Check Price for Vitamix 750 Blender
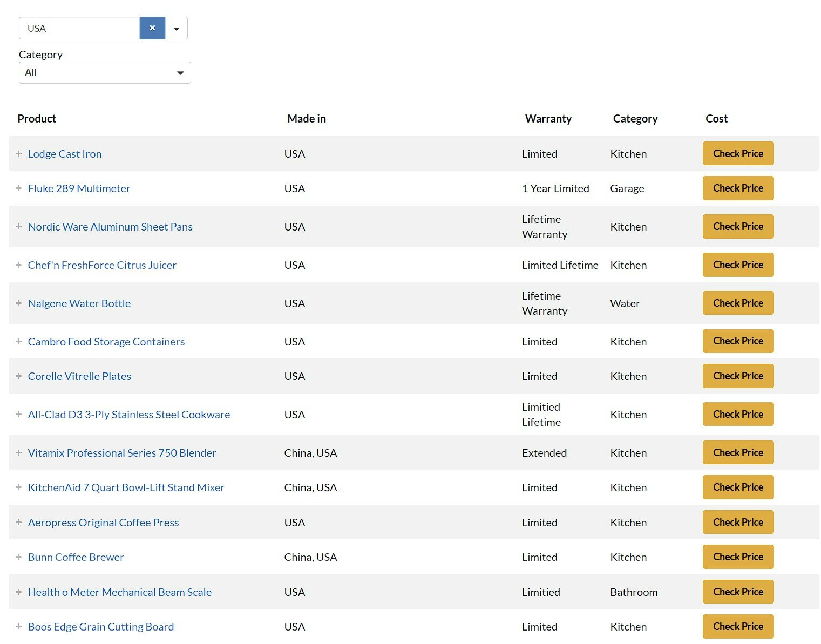Image resolution: width=821 pixels, height=644 pixels. (x=738, y=452)
